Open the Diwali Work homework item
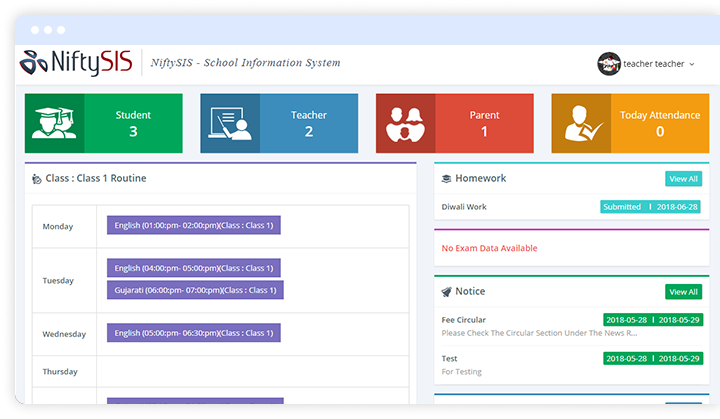Viewport: 720px width, 419px height. point(464,207)
